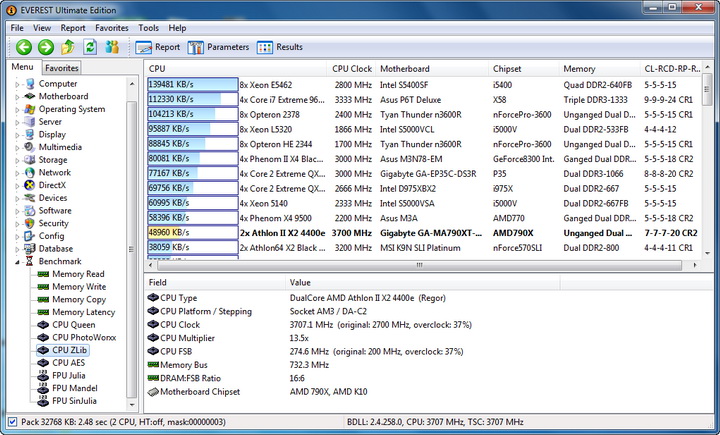Click the Motherboard icon in the tree
The image size is (720, 435).
tap(30, 96)
